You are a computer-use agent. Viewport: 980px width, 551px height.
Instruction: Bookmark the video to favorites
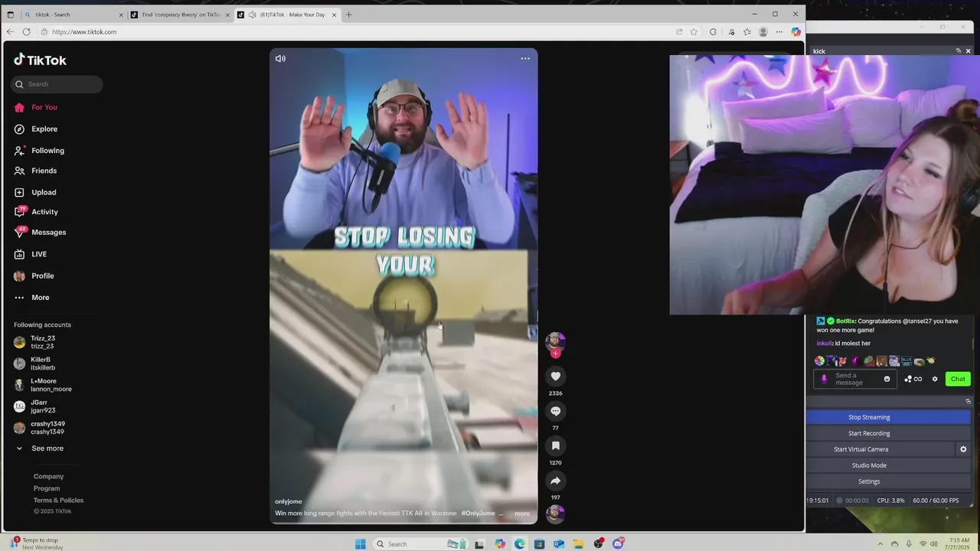click(556, 445)
